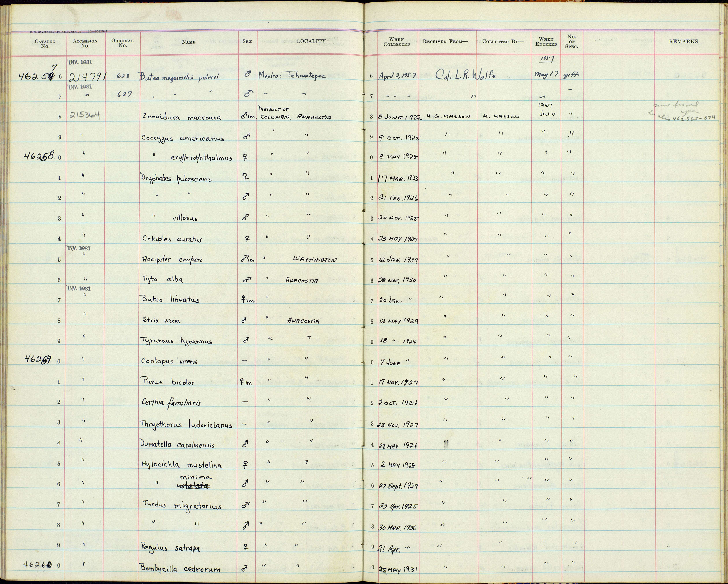Screen dimensions: 728x584
Task: Click the 'When Entered' column header
Action: click(546, 42)
